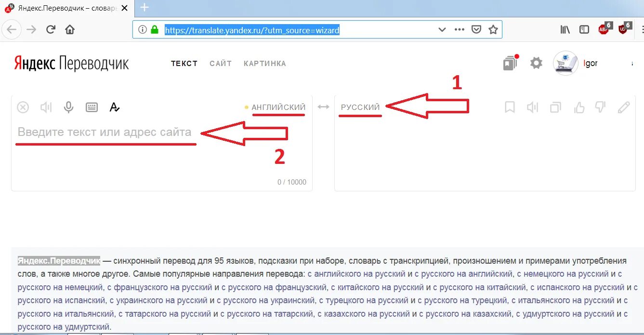Copy the translation with the copy icon
The image size is (644, 335).
pos(556,107)
